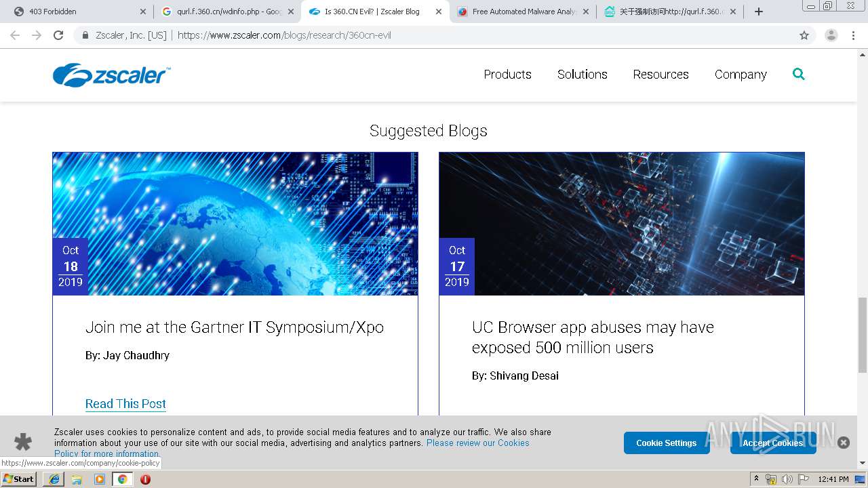Screen dimensions: 868x488
Task: Click the Action Center flag tray icon
Action: pos(804,479)
